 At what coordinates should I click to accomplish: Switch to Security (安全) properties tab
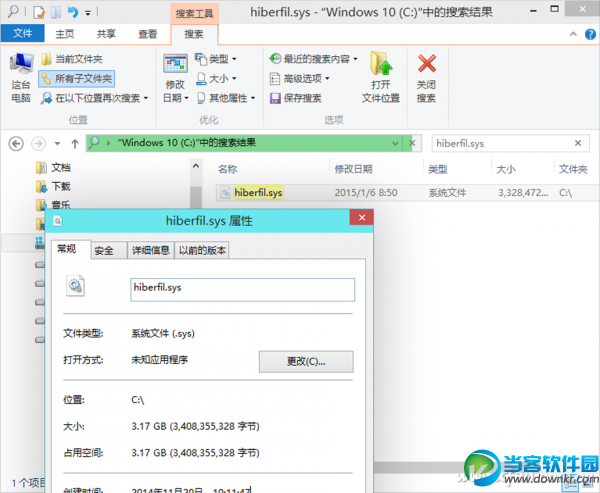(109, 251)
